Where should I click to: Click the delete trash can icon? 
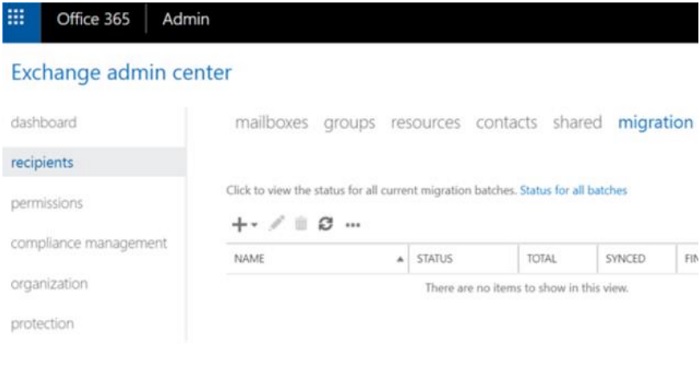(x=301, y=223)
